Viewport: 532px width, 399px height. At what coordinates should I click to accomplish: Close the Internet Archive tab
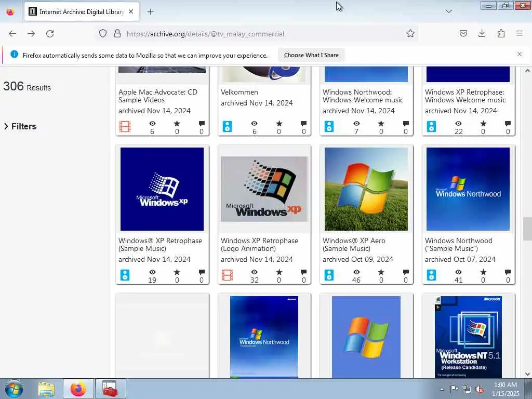[x=131, y=11]
